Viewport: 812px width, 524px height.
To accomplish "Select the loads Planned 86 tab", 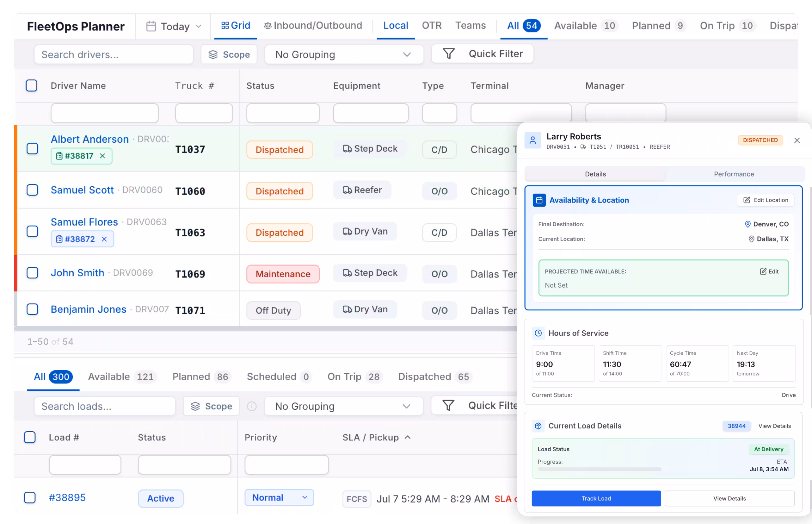I will (201, 377).
